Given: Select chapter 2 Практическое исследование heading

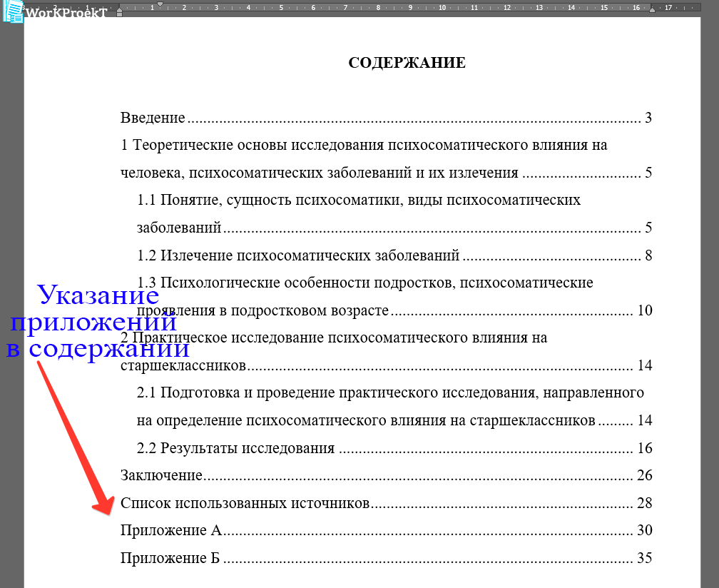Looking at the screenshot, I should (300, 338).
